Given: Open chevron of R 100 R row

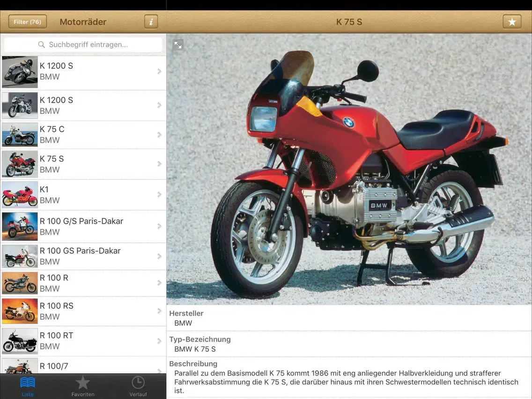Looking at the screenshot, I should pyautogui.click(x=159, y=283).
